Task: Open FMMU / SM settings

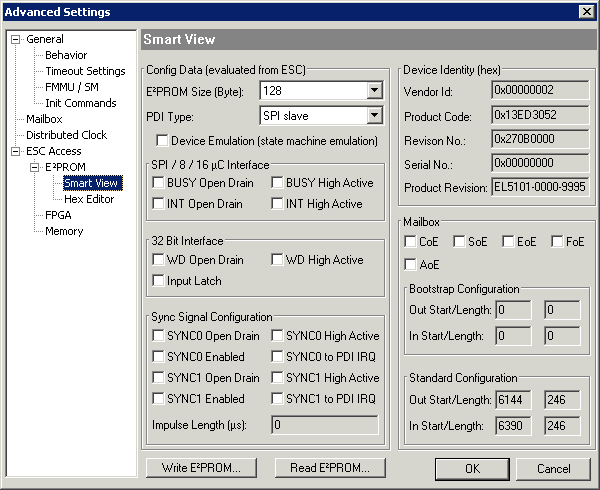Action: [x=72, y=87]
